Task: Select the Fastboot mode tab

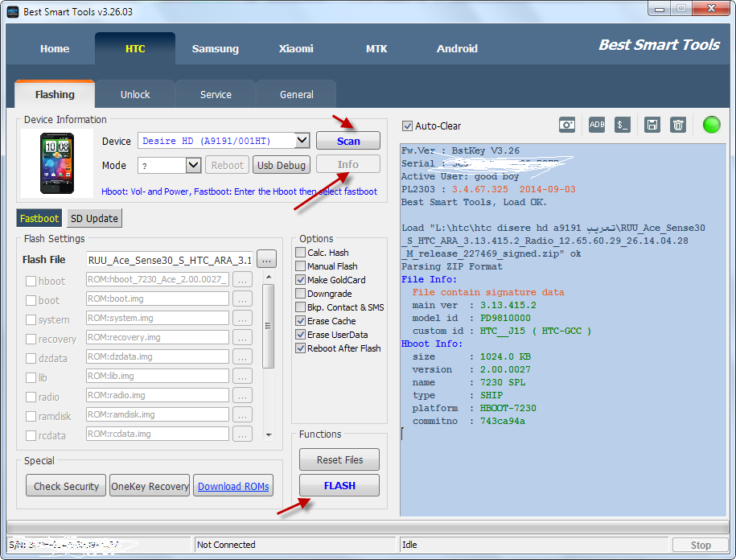Action: tap(39, 218)
